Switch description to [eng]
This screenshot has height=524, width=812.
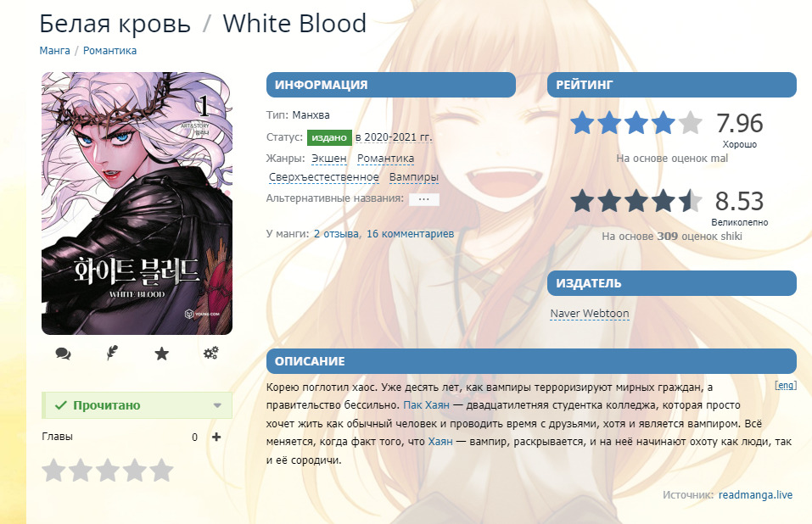[x=786, y=386]
